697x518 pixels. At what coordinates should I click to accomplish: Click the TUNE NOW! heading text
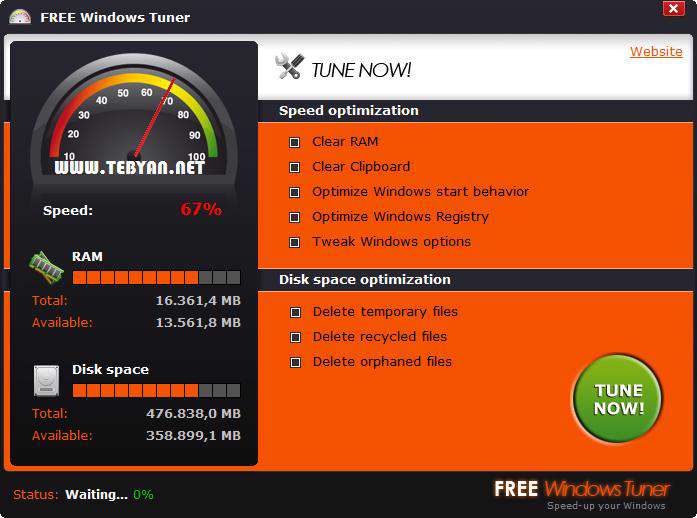(x=361, y=70)
